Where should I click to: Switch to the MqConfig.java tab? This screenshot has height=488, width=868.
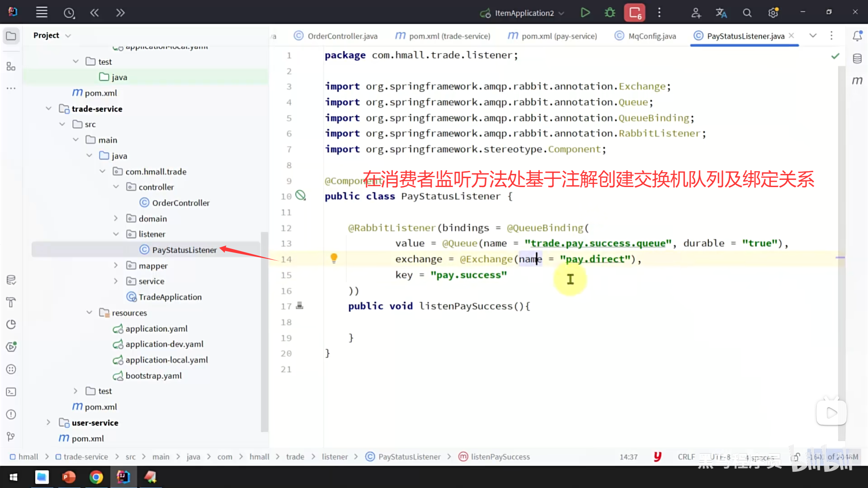pyautogui.click(x=651, y=36)
